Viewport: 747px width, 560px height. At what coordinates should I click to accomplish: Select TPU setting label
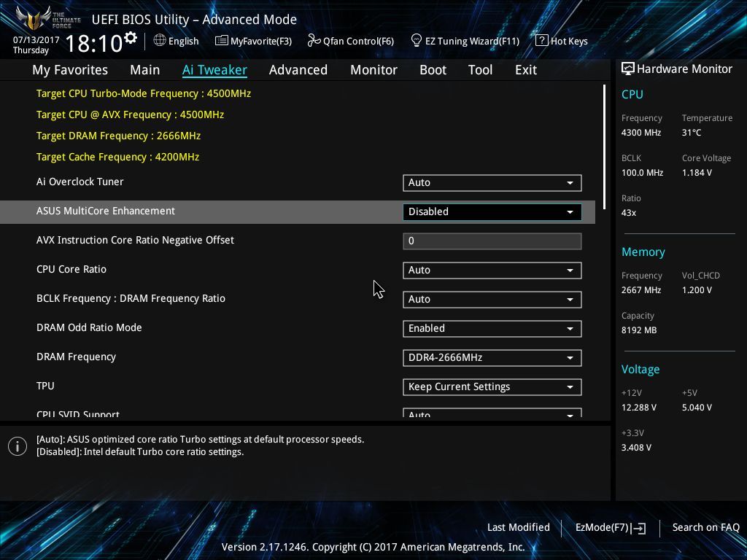pyautogui.click(x=45, y=386)
